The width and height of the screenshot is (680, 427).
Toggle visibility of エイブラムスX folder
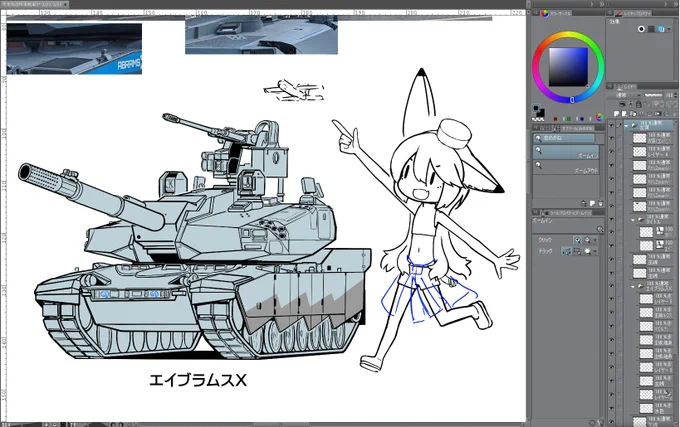coord(611,287)
